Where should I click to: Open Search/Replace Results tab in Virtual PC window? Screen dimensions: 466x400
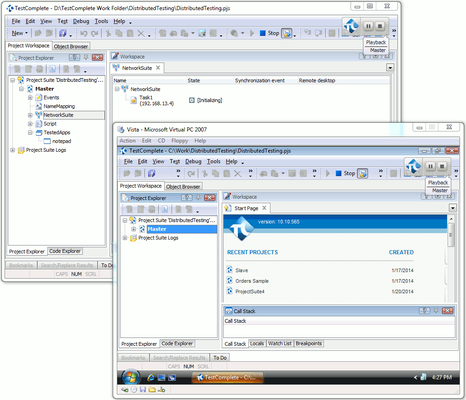[179, 358]
